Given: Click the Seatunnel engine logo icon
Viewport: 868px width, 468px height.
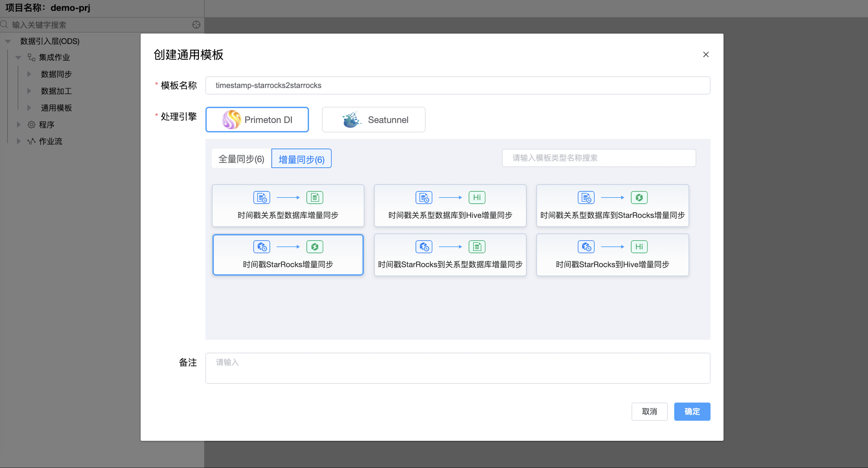Looking at the screenshot, I should point(351,120).
